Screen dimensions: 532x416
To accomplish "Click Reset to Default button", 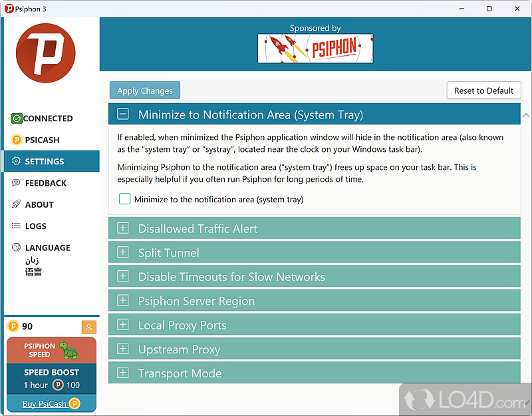I will (484, 91).
